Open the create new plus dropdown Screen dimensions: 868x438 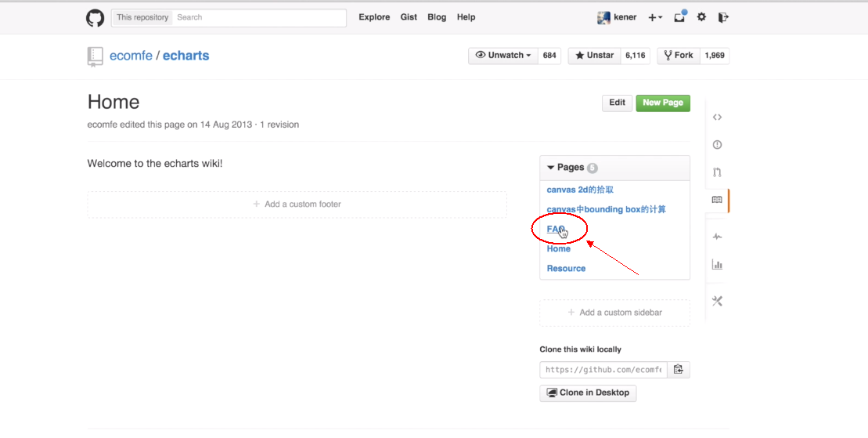click(655, 17)
